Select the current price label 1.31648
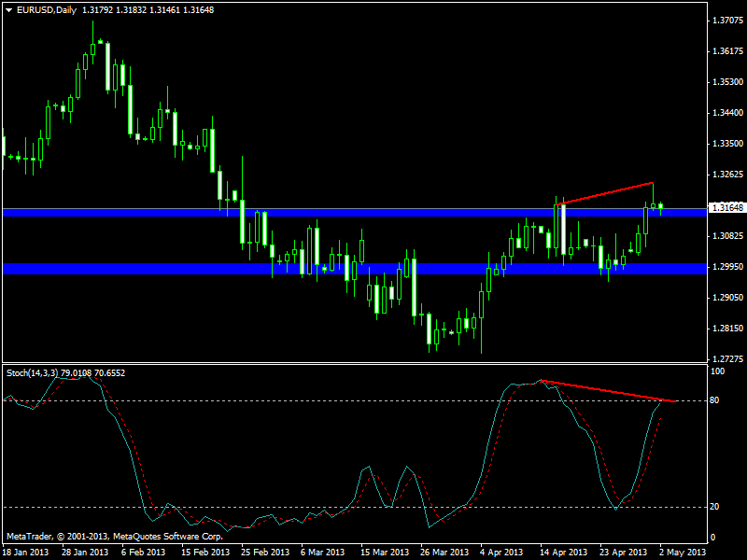 click(x=727, y=207)
